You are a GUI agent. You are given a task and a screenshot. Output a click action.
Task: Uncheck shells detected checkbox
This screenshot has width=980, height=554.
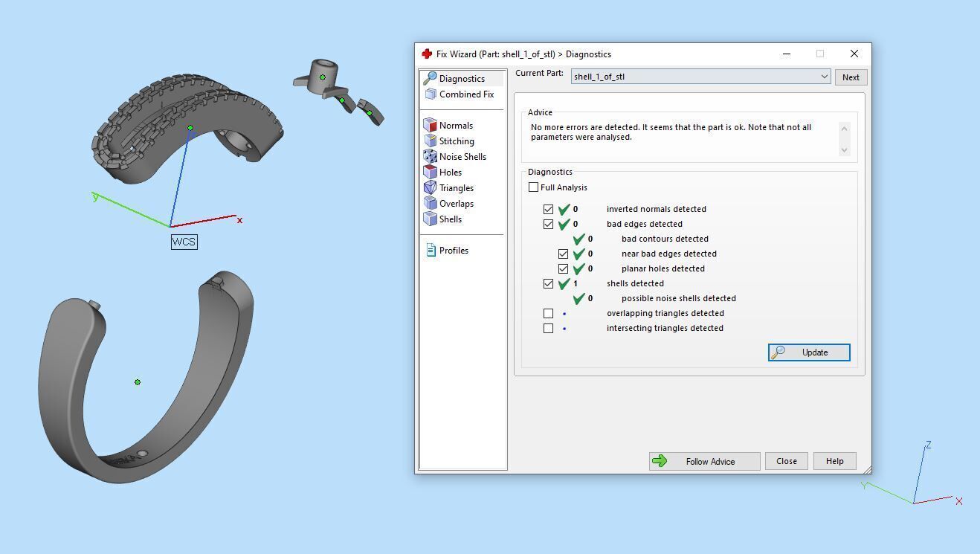point(549,283)
